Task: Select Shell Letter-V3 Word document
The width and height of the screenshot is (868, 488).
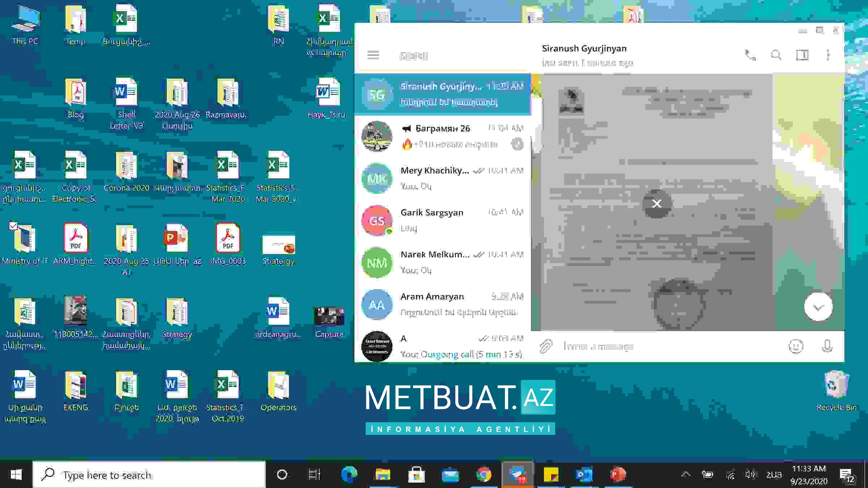Action: pyautogui.click(x=126, y=104)
